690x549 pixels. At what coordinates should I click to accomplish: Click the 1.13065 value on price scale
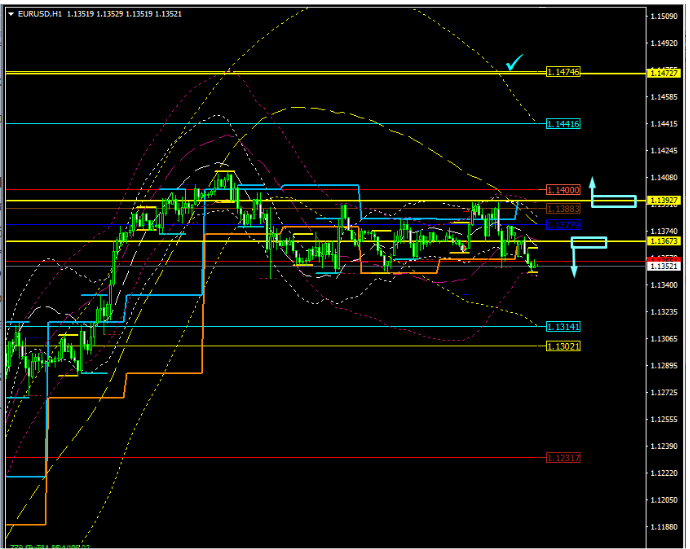664,339
